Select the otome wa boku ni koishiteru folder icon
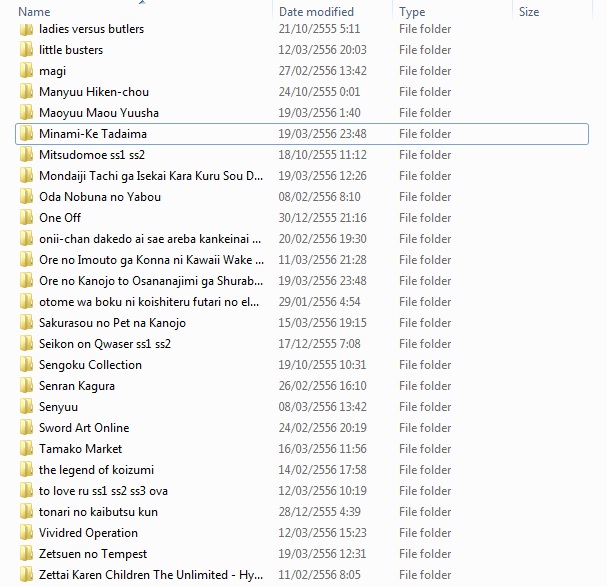Image resolution: width=607 pixels, height=586 pixels. tap(26, 302)
